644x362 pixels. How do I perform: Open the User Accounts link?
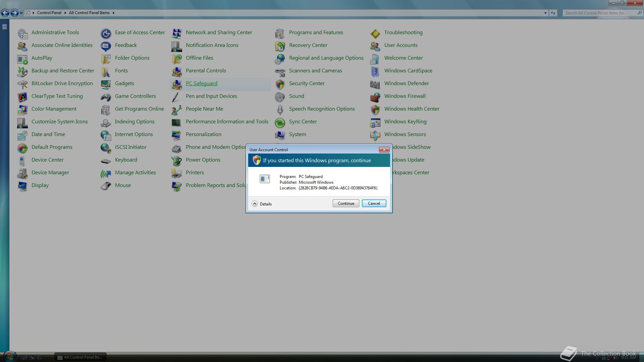click(x=401, y=45)
